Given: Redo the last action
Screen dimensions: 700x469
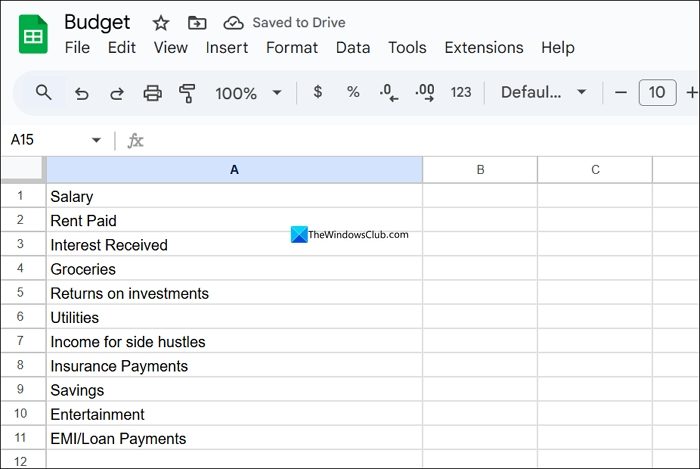Looking at the screenshot, I should pyautogui.click(x=117, y=93).
